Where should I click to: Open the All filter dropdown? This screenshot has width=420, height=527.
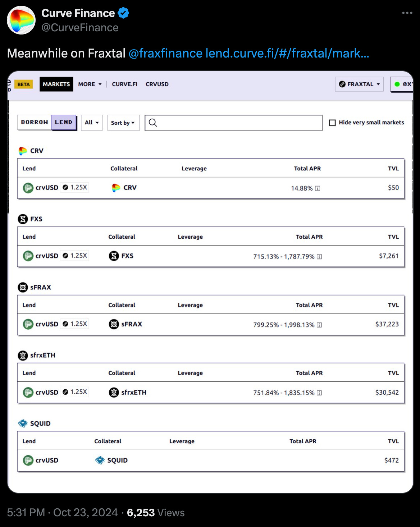[92, 123]
